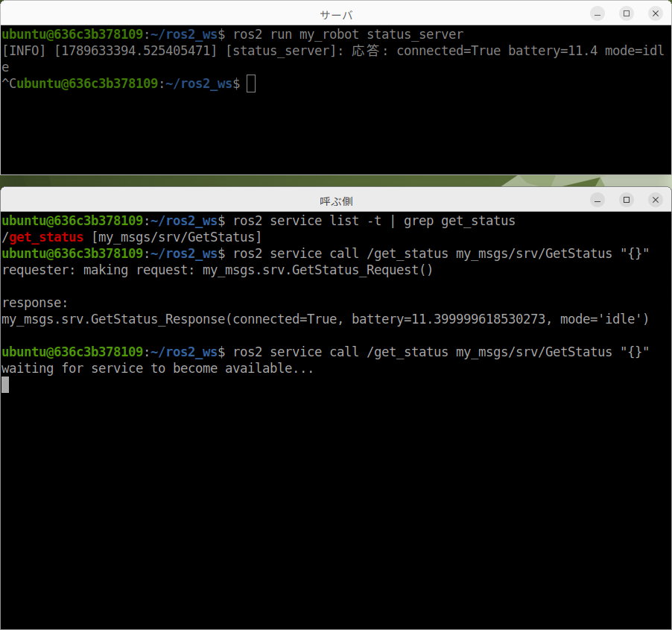The image size is (672, 630).
Task: Click the "response:" line
Action: point(35,303)
